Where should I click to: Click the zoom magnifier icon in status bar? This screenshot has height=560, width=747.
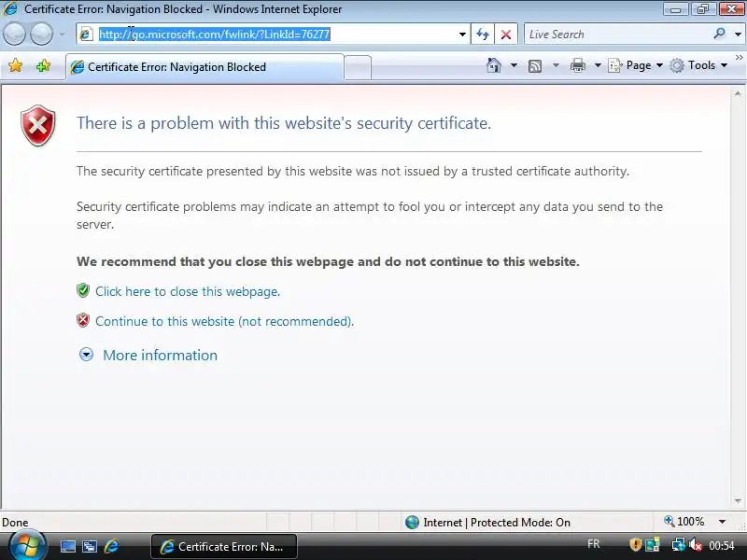[669, 522]
